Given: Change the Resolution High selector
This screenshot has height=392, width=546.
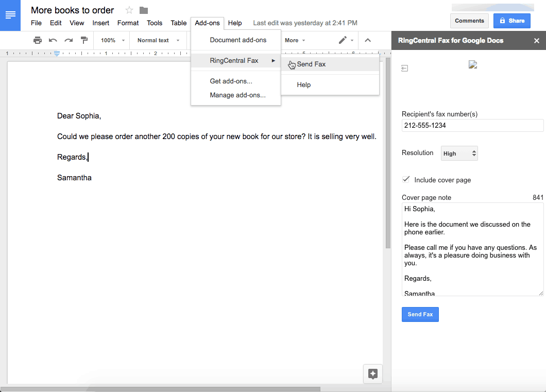Looking at the screenshot, I should click(459, 154).
